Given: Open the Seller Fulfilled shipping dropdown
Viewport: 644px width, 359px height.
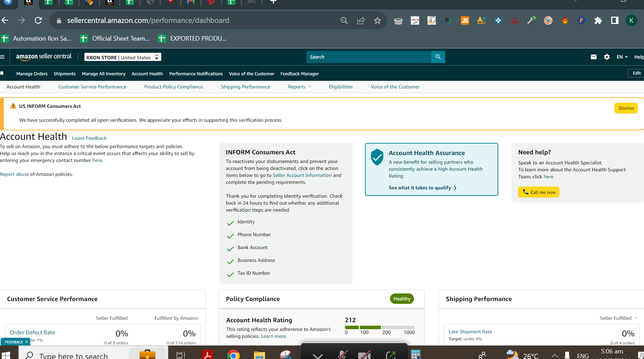Looking at the screenshot, I should coord(618,318).
